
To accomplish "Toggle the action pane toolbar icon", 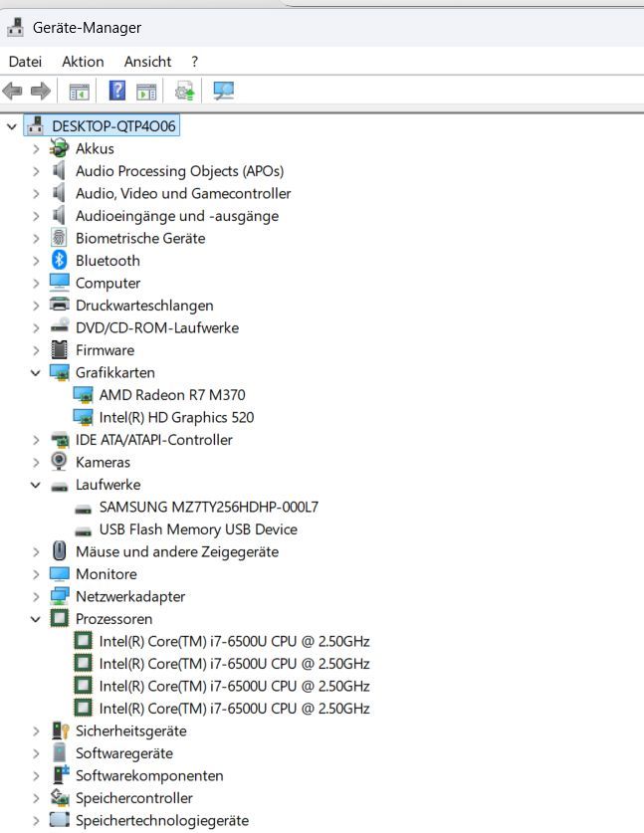I will click(x=147, y=92).
